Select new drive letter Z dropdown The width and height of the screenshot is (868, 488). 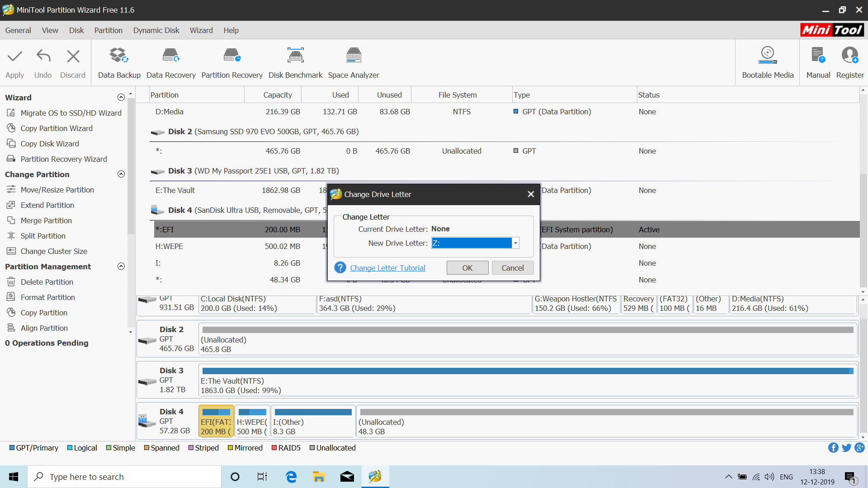[474, 243]
